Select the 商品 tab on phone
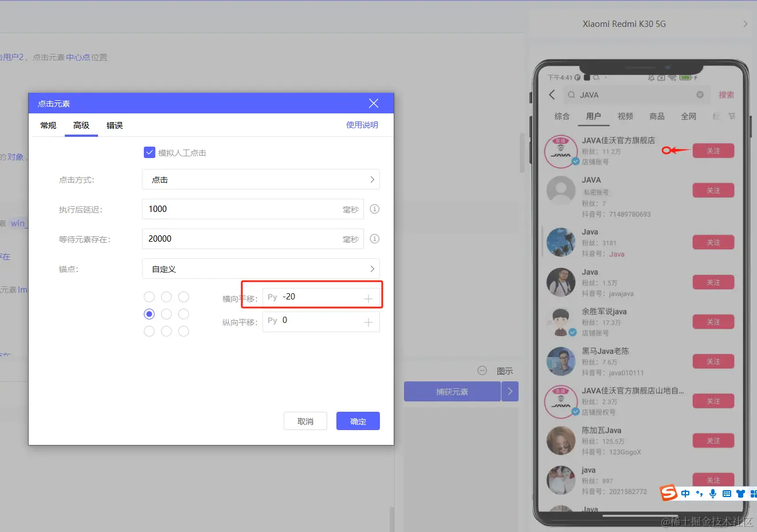 point(657,116)
